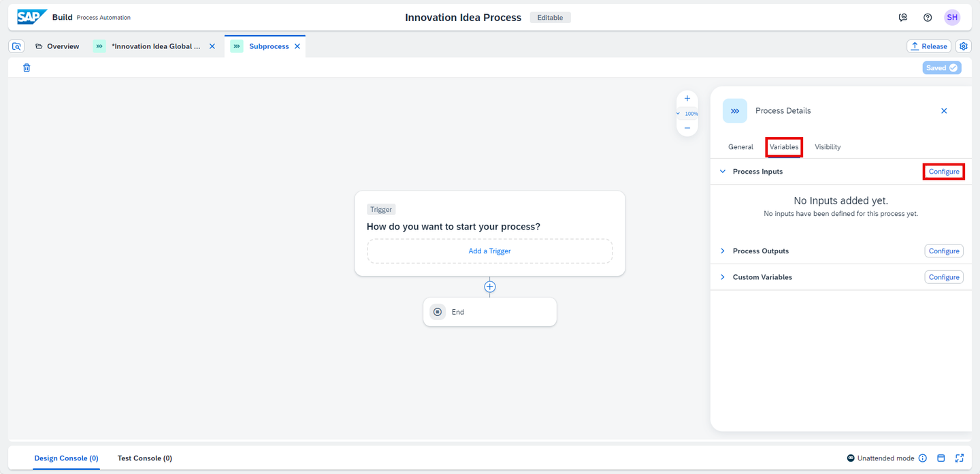Open the feedback chat icon
Image resolution: width=980 pixels, height=474 pixels.
(x=903, y=18)
